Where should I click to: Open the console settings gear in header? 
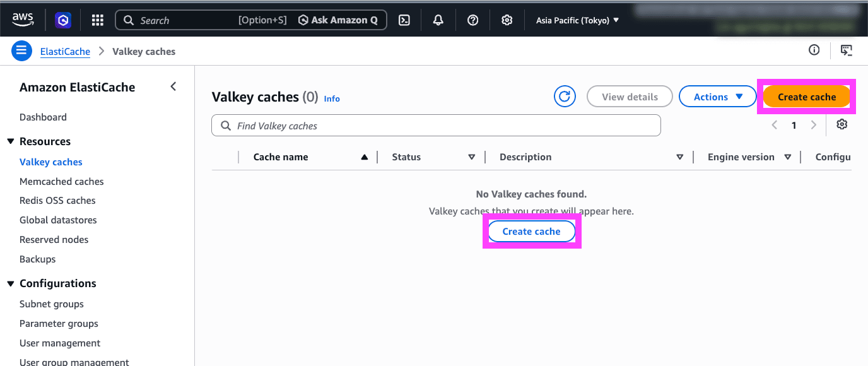click(x=507, y=20)
